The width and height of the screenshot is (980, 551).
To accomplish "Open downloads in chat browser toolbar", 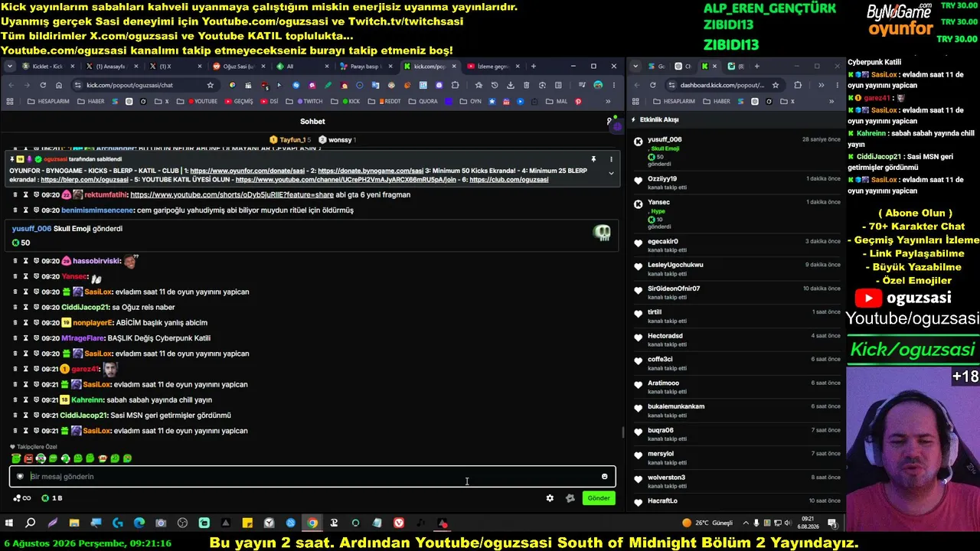I will point(510,85).
